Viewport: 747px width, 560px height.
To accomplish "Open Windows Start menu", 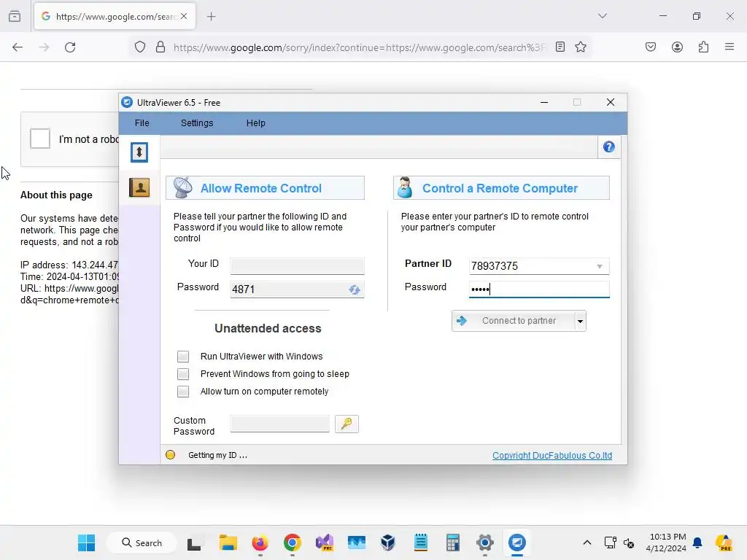I will click(x=87, y=542).
